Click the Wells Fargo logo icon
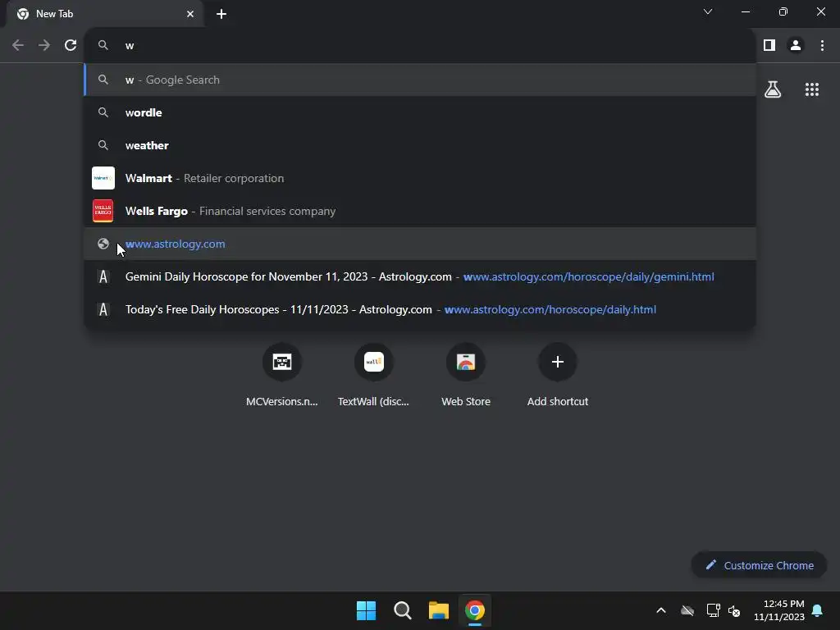Screen dimensions: 840x630 [103, 211]
